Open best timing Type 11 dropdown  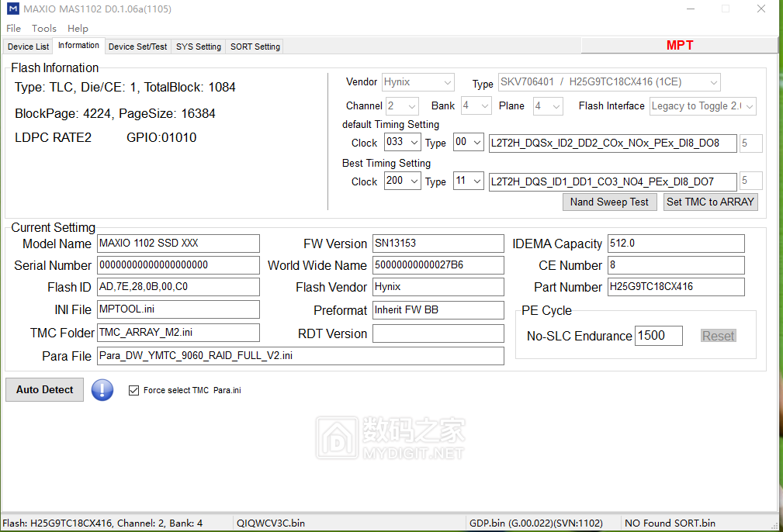[x=469, y=181]
